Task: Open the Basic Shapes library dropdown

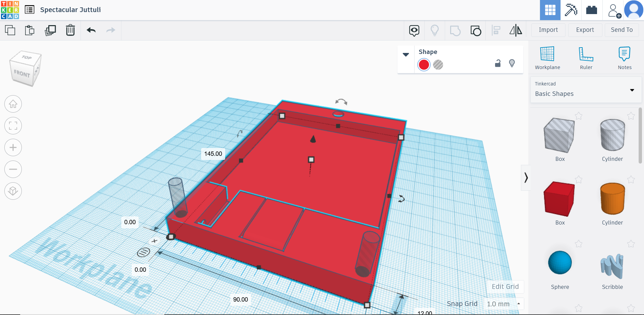Action: tap(586, 89)
